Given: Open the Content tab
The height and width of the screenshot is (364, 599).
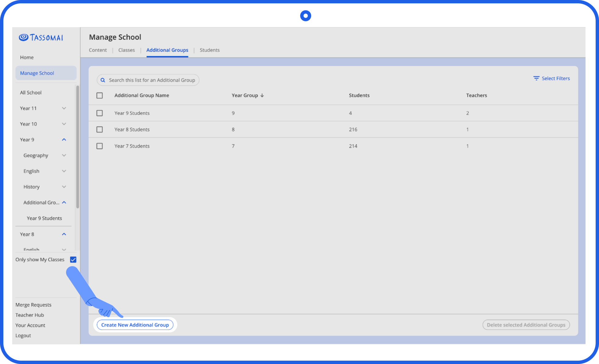Looking at the screenshot, I should (x=98, y=50).
